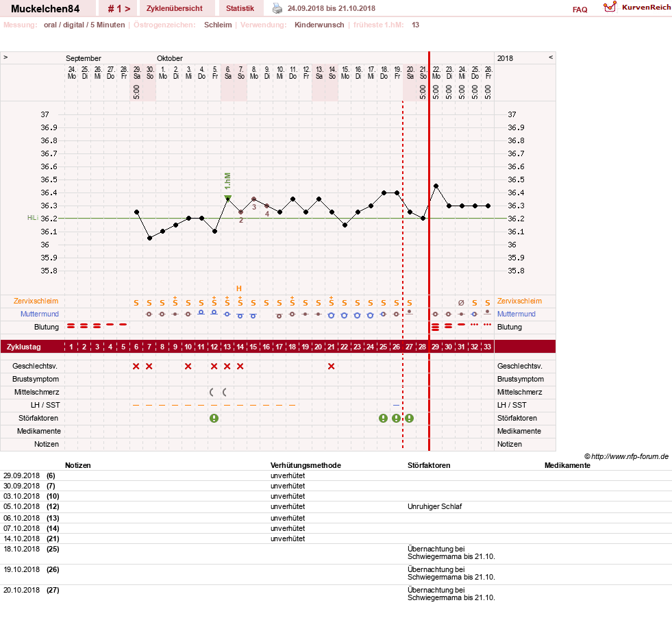Click the 'oral / digital / 5 Minuten' value

(x=84, y=25)
